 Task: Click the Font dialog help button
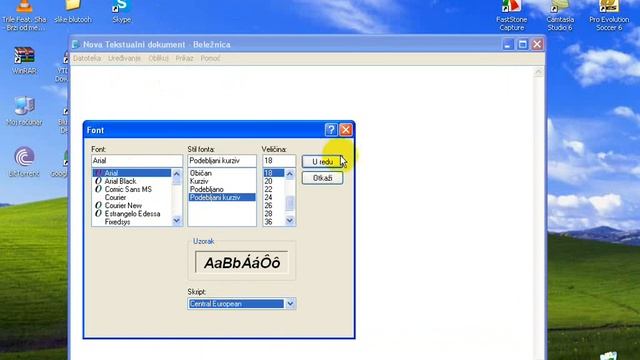[x=331, y=130]
